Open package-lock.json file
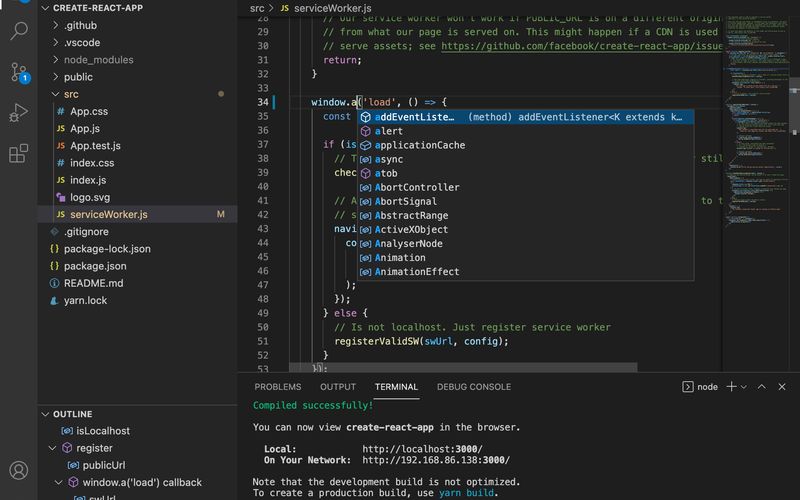Image resolution: width=800 pixels, height=500 pixels. [x=137, y=248]
